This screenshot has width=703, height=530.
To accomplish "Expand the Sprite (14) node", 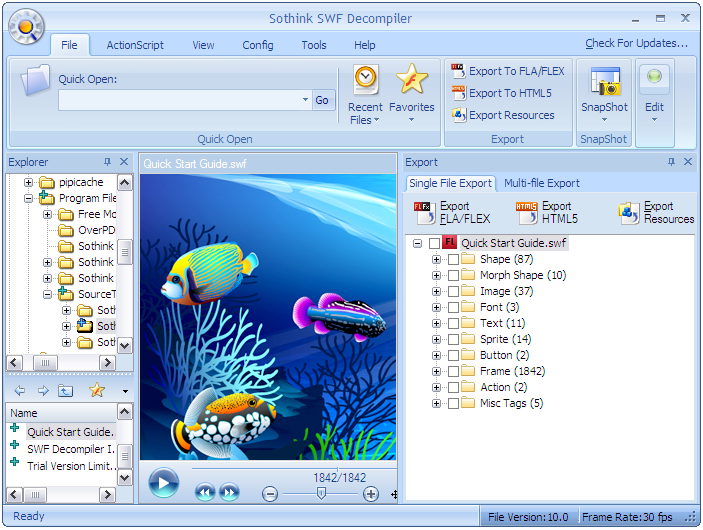I will coord(436,339).
